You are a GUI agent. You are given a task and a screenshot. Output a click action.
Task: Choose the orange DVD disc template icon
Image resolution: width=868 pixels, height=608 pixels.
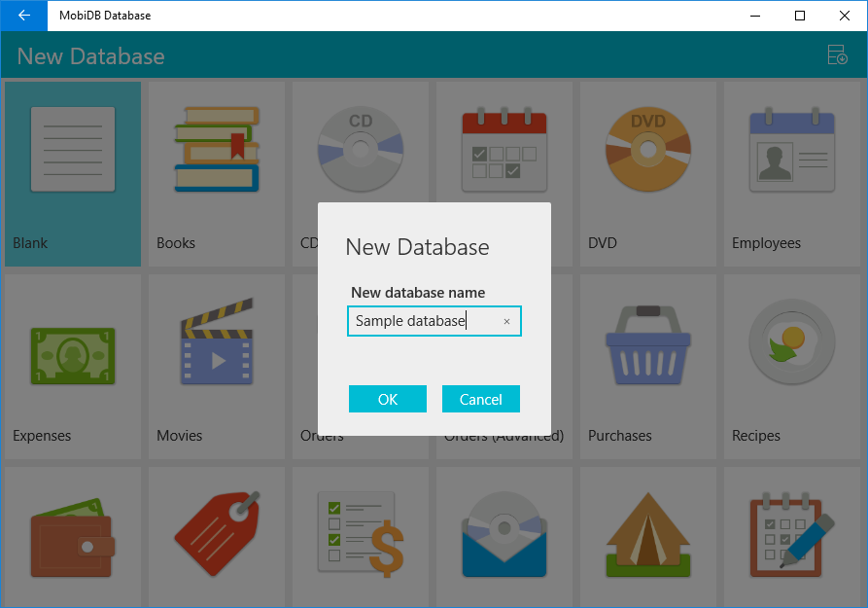click(x=648, y=149)
